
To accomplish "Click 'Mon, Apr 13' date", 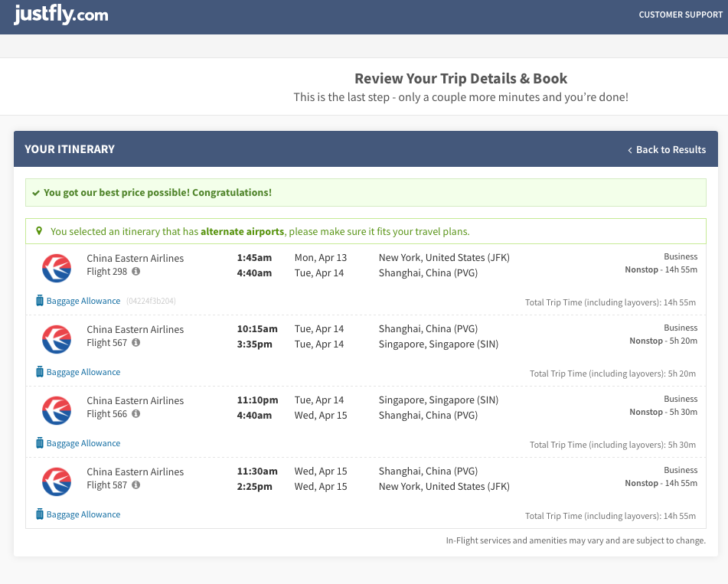I will (x=321, y=258).
